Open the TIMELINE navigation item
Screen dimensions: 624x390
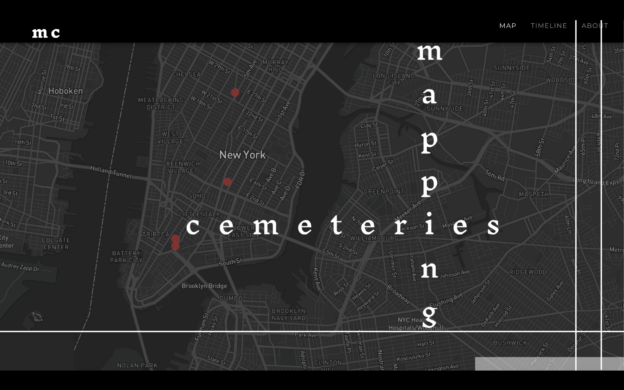point(548,25)
